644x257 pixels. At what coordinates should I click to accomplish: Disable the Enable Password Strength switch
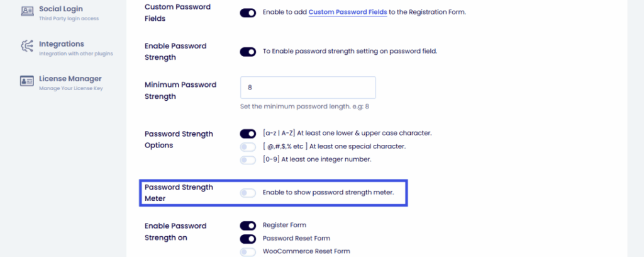(x=248, y=52)
